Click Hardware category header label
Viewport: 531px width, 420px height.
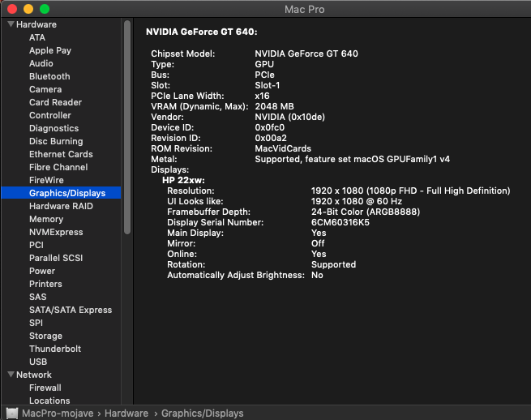tap(36, 24)
